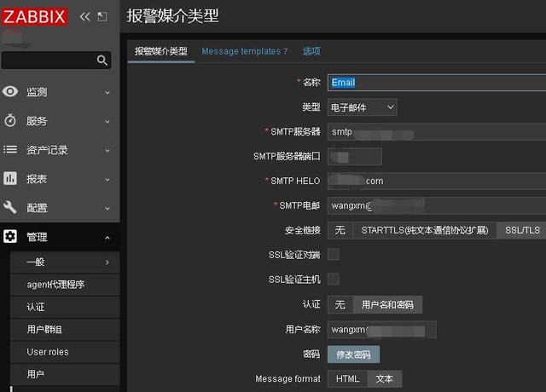The width and height of the screenshot is (546, 392).
Task: Enable the SSL验证对端 checkbox
Action: 334,254
